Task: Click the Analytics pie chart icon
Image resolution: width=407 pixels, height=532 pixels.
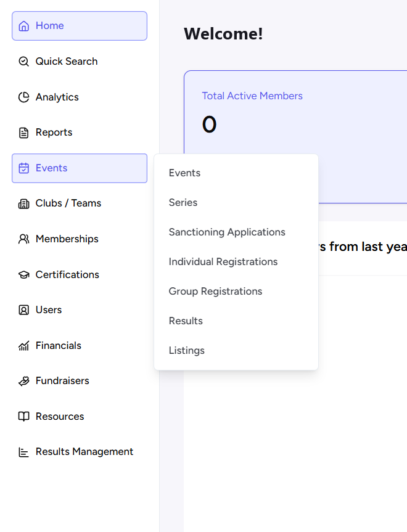Action: 24,97
